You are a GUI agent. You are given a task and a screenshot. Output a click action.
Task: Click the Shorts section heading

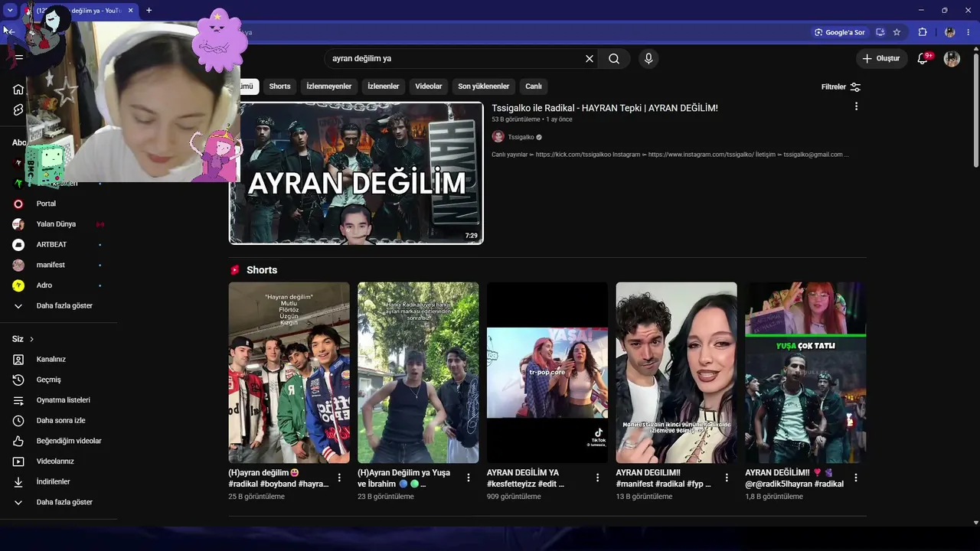click(262, 270)
